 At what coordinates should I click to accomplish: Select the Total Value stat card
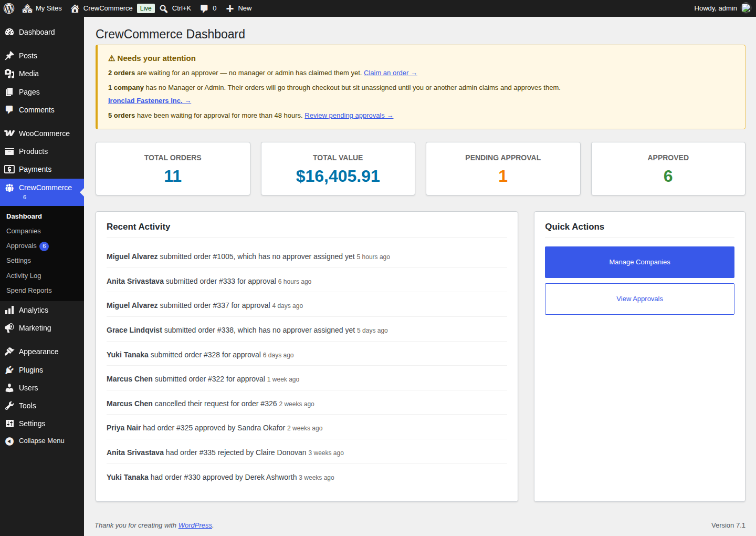338,169
